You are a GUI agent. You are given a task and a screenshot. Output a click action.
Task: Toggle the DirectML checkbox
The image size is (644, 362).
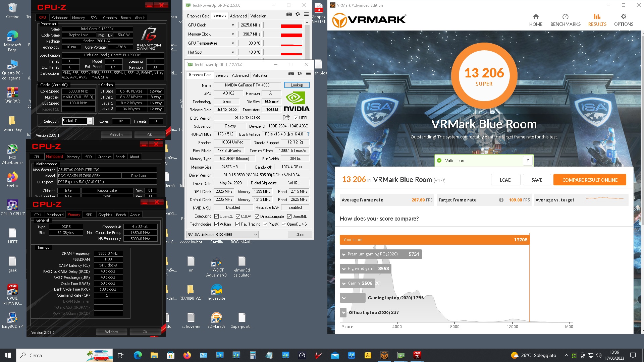289,217
